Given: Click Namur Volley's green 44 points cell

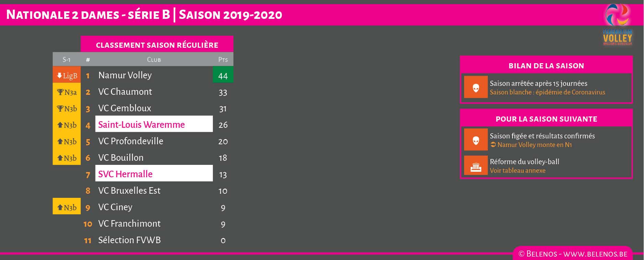Looking at the screenshot, I should pyautogui.click(x=223, y=76).
